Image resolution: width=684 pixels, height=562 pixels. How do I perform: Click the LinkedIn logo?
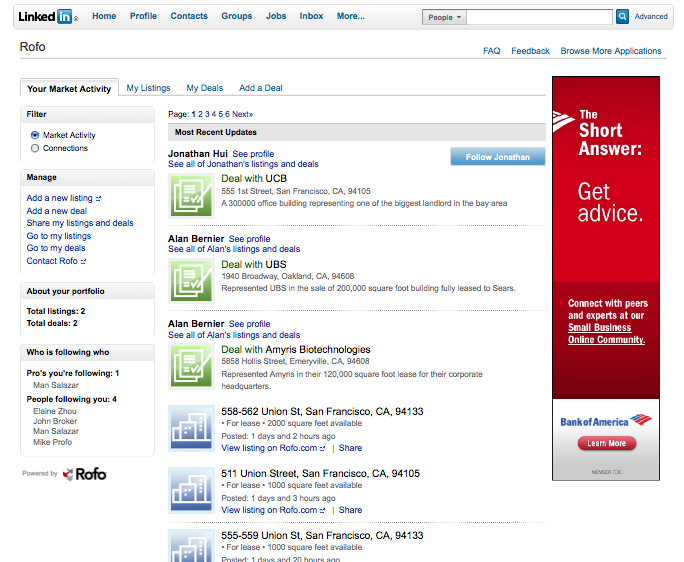coord(48,17)
